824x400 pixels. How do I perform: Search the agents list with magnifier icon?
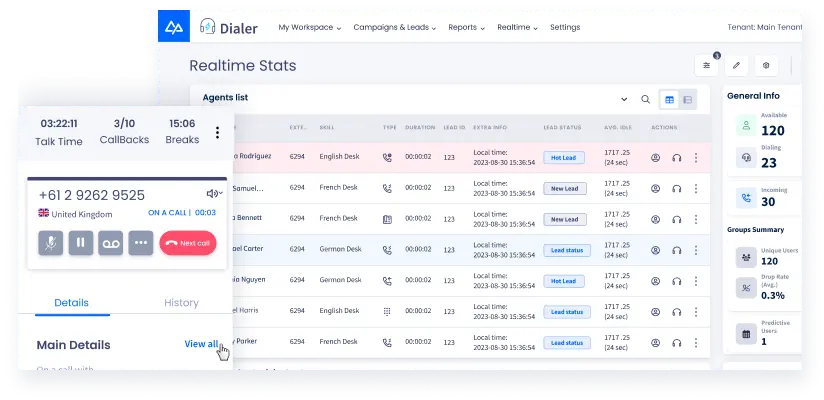645,99
